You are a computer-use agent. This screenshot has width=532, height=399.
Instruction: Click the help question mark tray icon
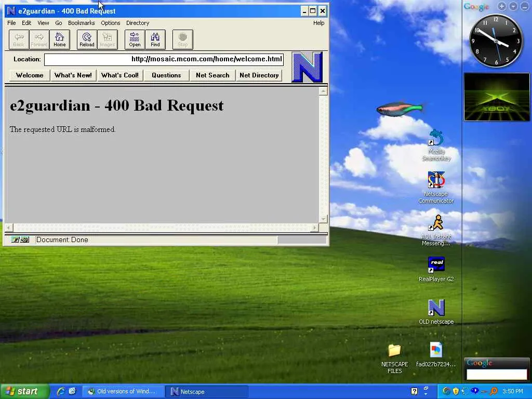[x=414, y=391]
